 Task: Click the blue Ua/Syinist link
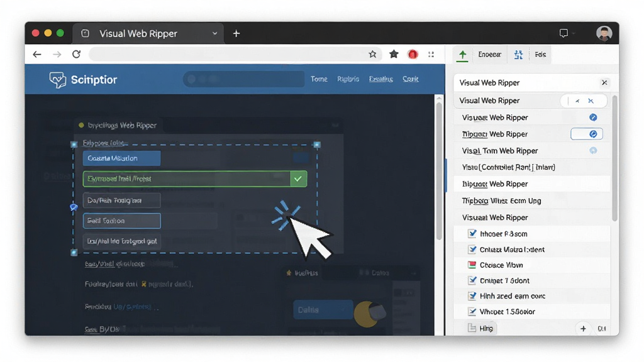132,307
